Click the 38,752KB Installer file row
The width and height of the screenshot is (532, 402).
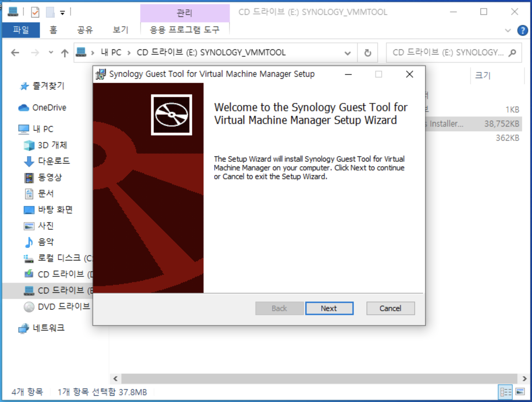pos(473,124)
